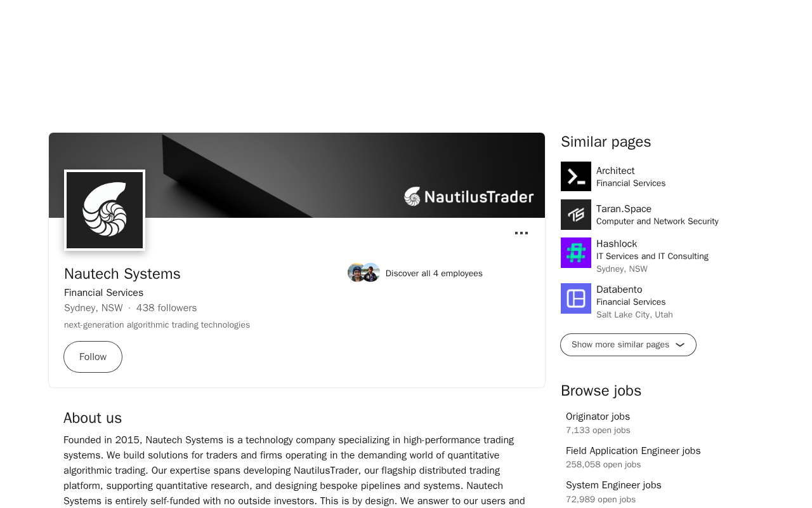Open the Taran.Space similar page
Screen dimensions: 812x508
624,209
